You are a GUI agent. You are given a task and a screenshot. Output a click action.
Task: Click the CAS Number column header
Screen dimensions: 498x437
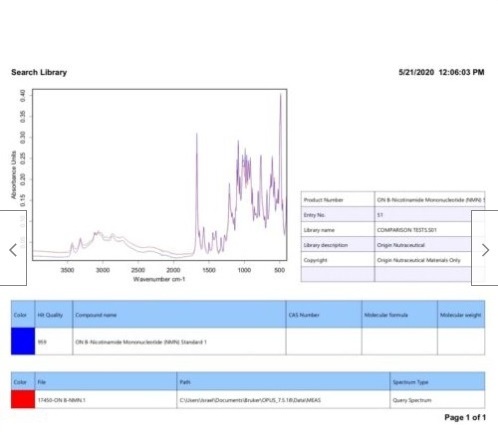coord(324,314)
